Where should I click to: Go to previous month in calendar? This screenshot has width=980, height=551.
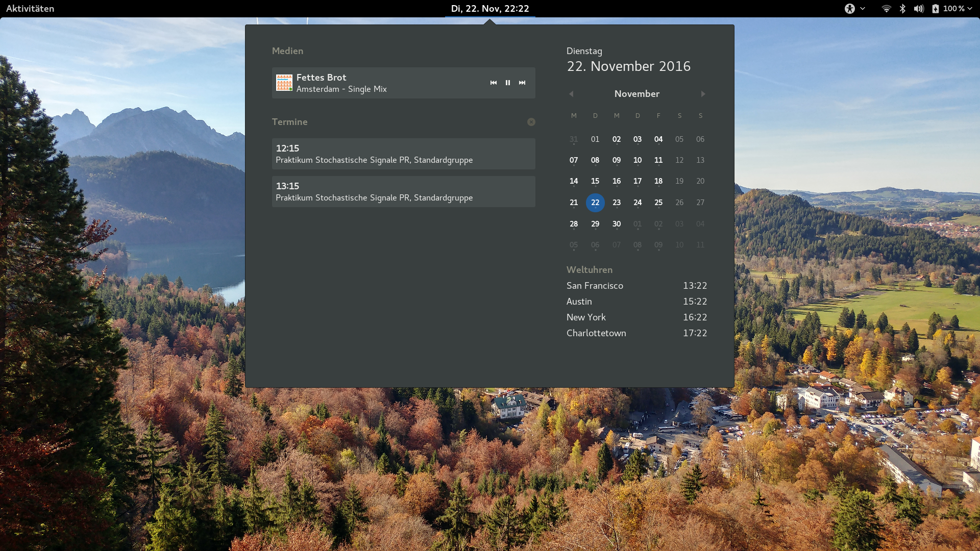571,94
